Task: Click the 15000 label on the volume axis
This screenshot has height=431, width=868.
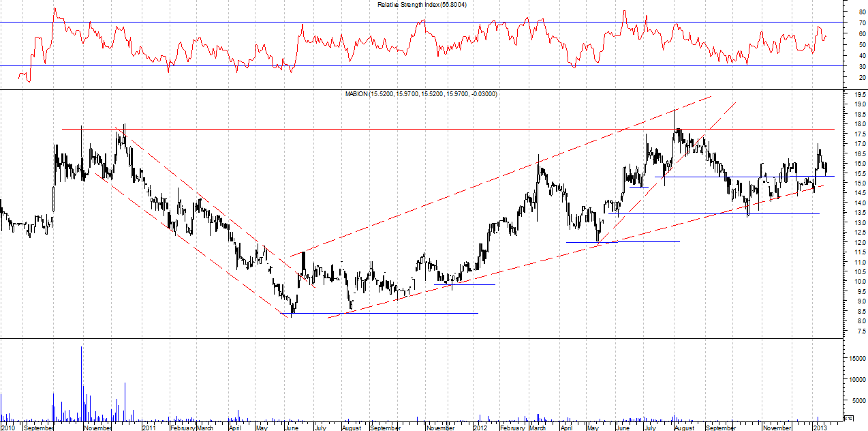Action: 856,357
